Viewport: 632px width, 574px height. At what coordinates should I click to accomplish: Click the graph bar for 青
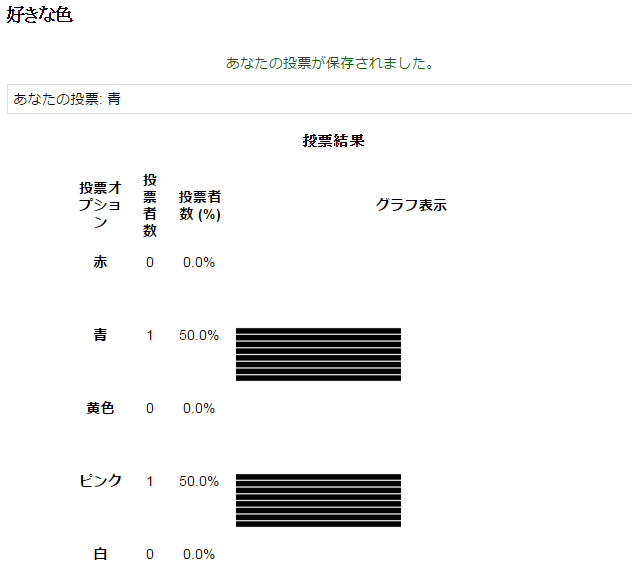pos(318,354)
